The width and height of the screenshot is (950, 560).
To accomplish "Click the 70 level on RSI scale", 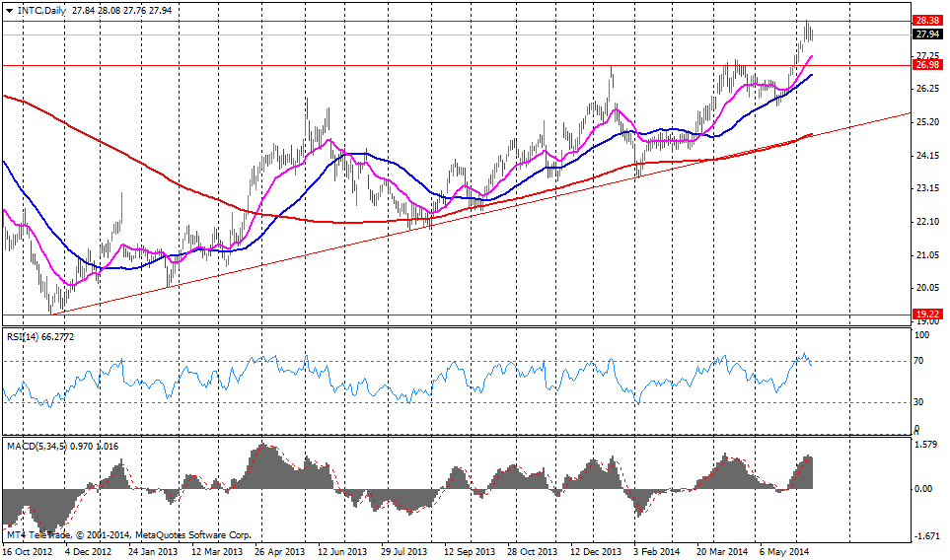I will click(917, 361).
